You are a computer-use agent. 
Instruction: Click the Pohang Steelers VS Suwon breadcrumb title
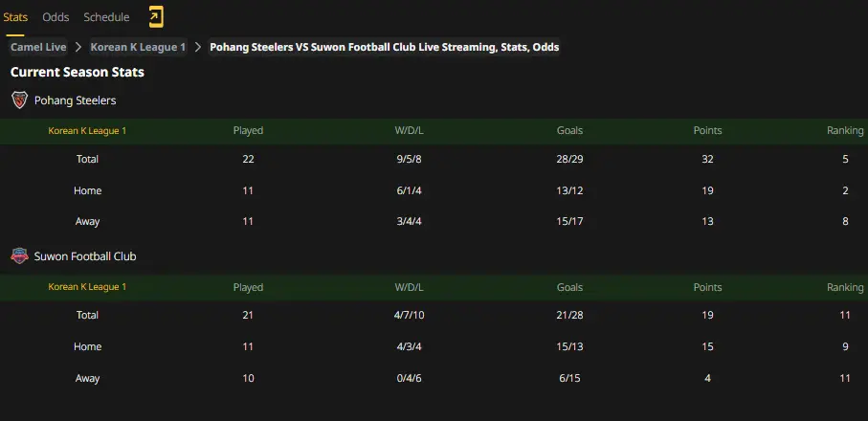point(384,47)
